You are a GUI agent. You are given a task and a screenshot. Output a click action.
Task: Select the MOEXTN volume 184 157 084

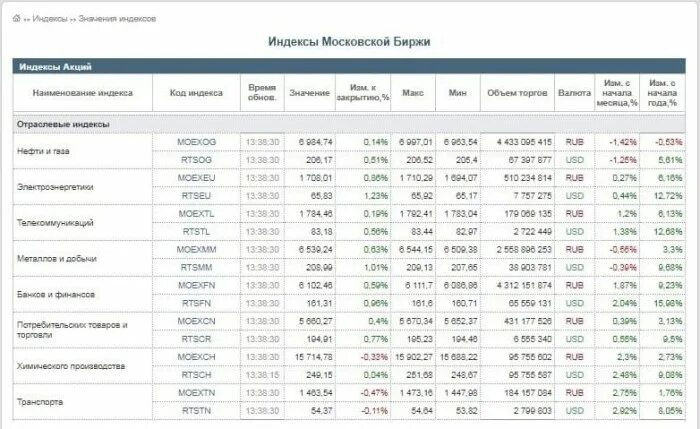[528, 392]
